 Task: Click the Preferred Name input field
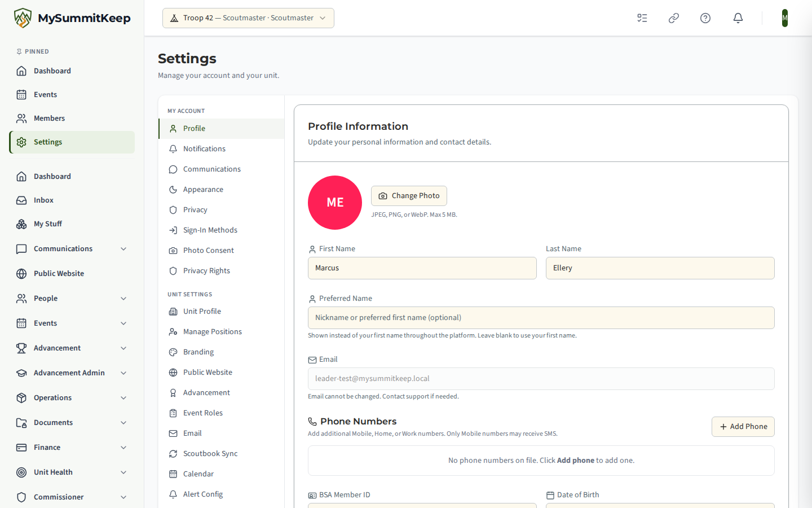pos(541,318)
